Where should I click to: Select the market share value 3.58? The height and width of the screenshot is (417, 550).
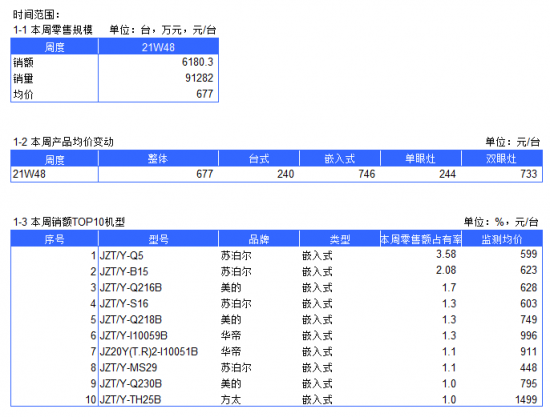(x=446, y=254)
